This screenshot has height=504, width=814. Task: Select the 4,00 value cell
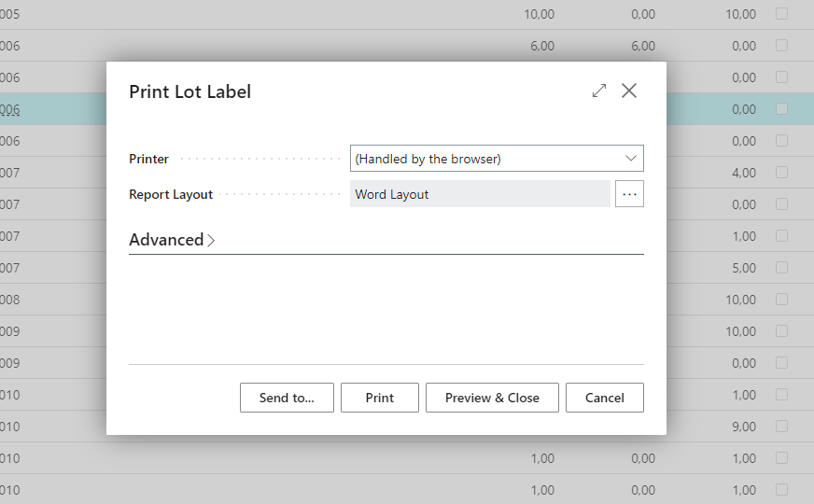(x=744, y=173)
